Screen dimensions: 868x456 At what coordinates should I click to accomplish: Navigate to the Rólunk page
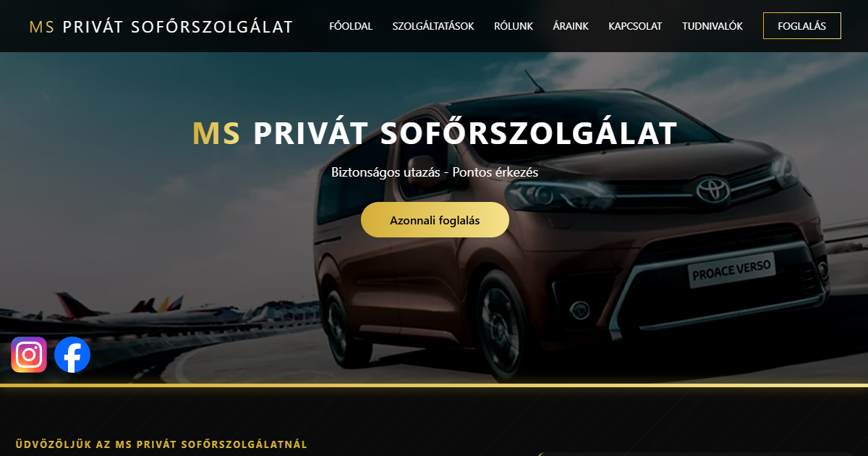click(x=514, y=26)
